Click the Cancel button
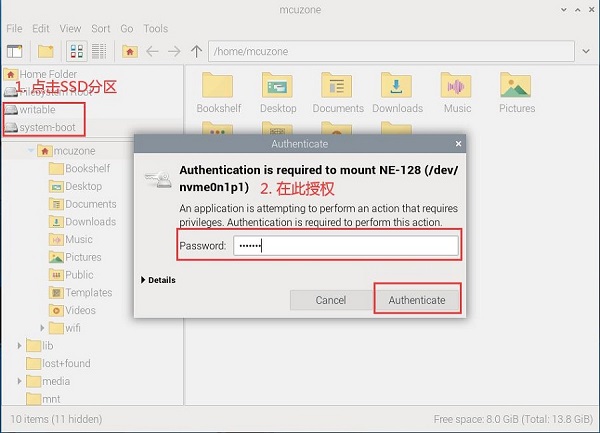600x433 pixels. tap(331, 300)
